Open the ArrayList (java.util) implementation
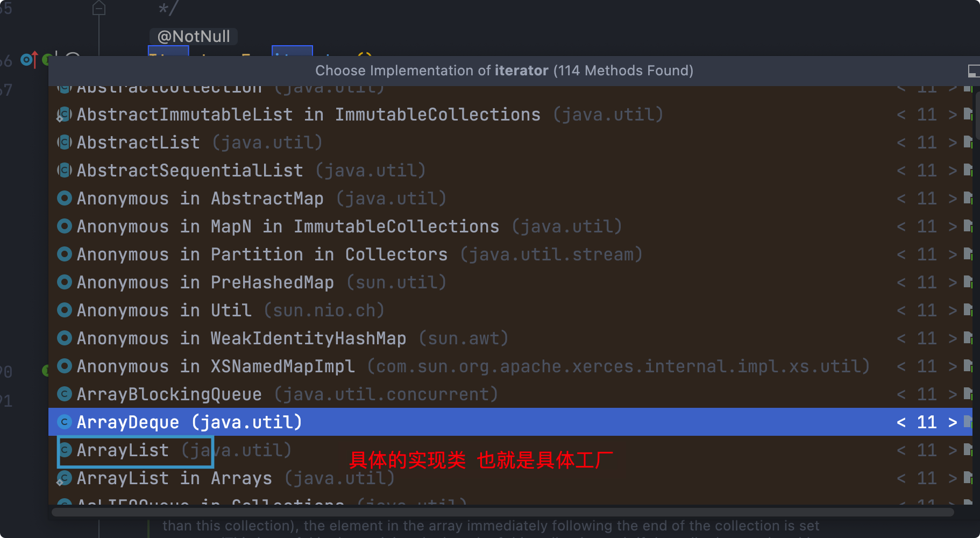 click(510, 450)
